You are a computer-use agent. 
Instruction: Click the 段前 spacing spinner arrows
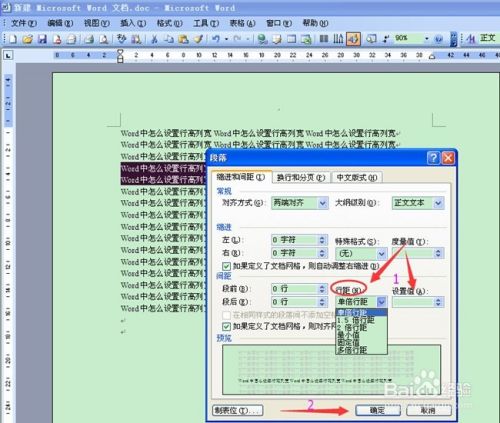[x=322, y=289]
